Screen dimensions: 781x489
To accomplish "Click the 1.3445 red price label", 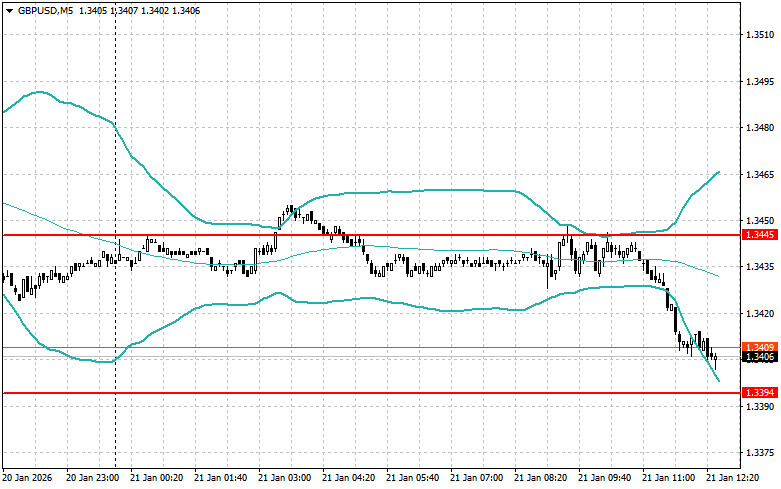I will [x=759, y=235].
